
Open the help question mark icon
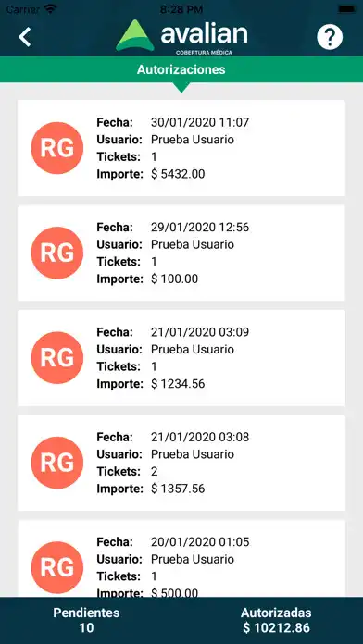pos(330,37)
